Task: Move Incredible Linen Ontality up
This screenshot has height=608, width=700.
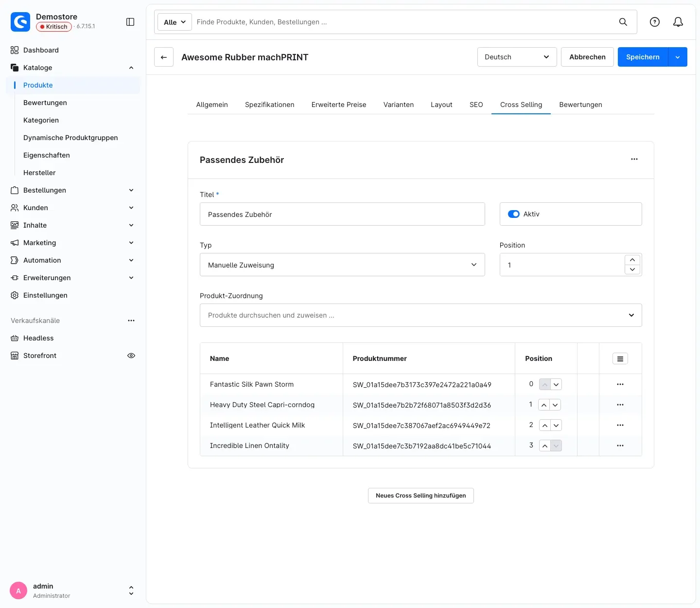Action: point(544,446)
